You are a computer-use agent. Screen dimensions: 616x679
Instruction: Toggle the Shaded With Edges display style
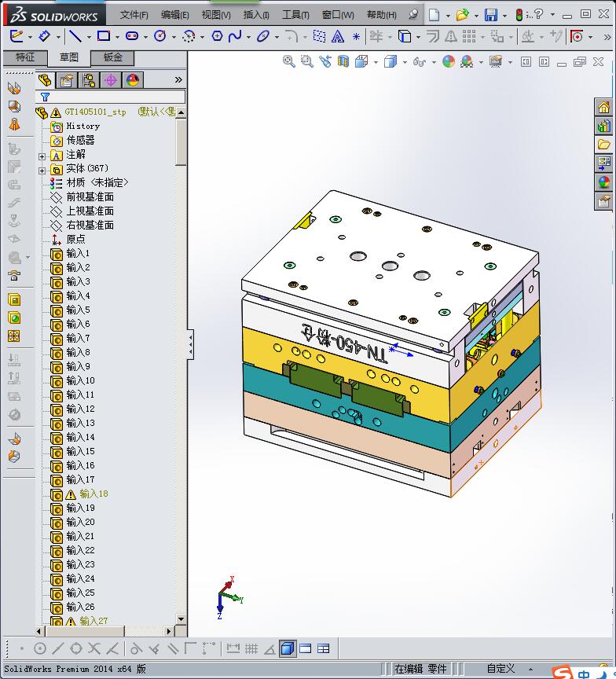pos(288,648)
